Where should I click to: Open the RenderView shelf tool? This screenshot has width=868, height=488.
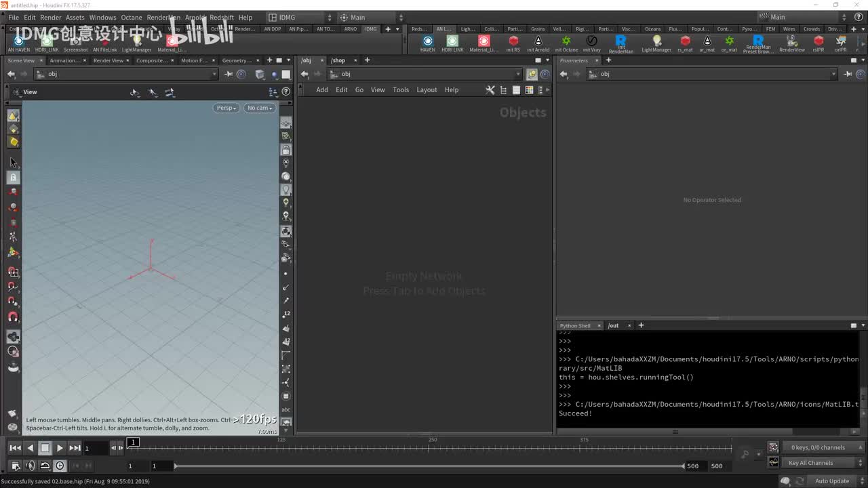[x=791, y=43]
